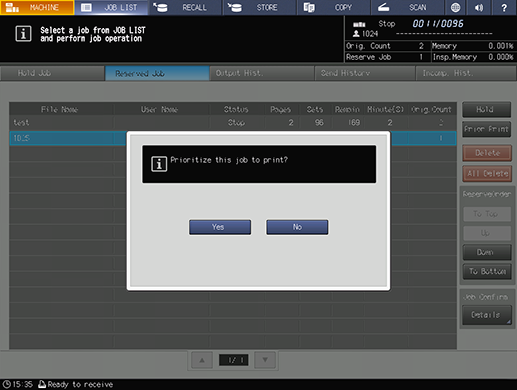Select the 'test' job row

point(233,123)
